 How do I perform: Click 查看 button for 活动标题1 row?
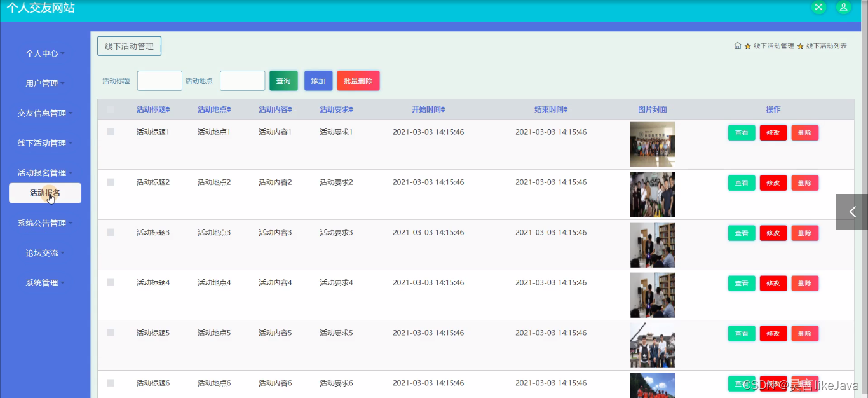pyautogui.click(x=742, y=133)
